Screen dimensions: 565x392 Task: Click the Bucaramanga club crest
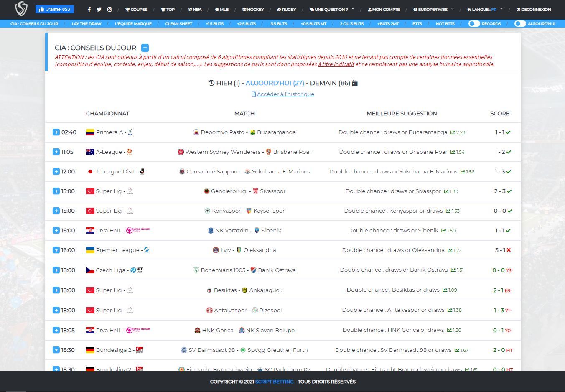tap(253, 132)
